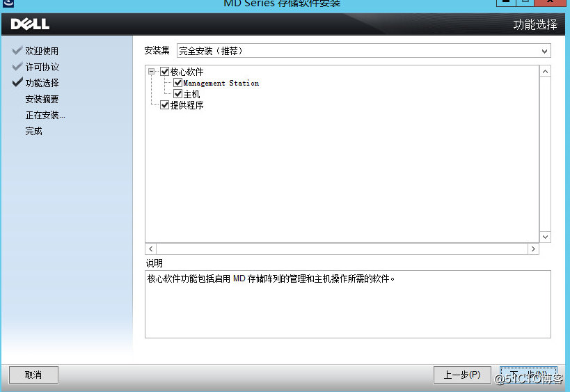This screenshot has height=392, width=570.
Task: Click the tree list scroll up arrow
Action: click(545, 71)
